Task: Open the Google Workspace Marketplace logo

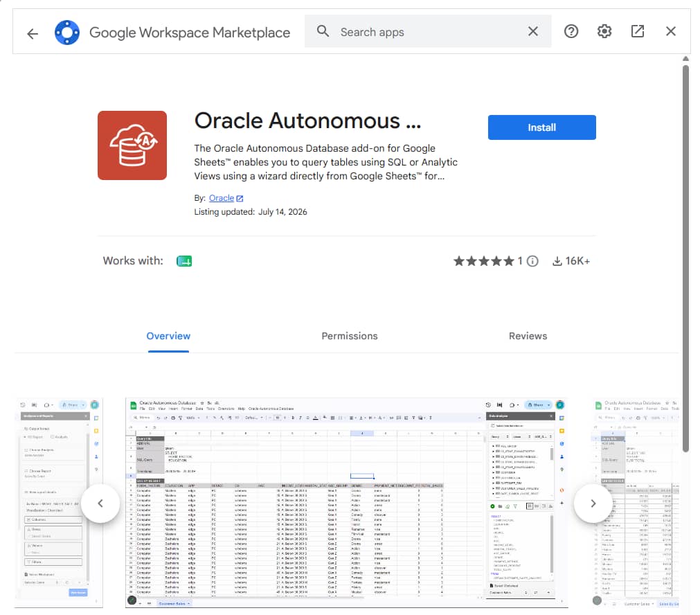Action: click(67, 33)
